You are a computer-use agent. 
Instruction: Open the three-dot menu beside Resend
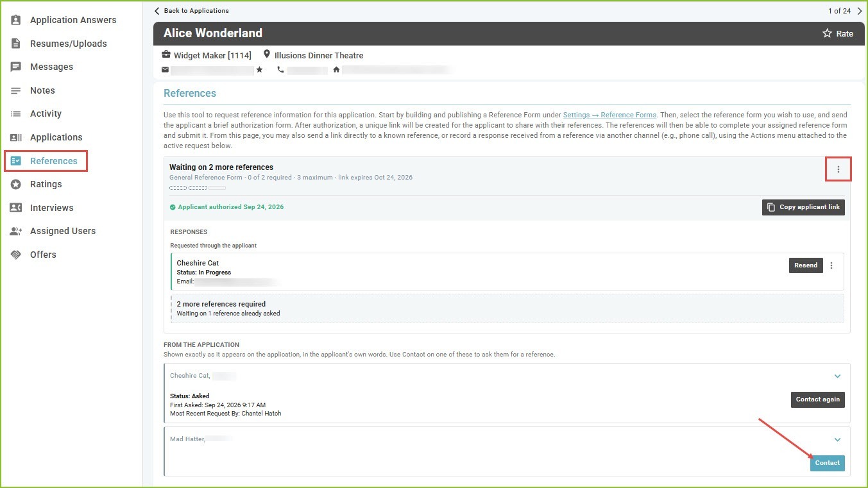(x=832, y=265)
